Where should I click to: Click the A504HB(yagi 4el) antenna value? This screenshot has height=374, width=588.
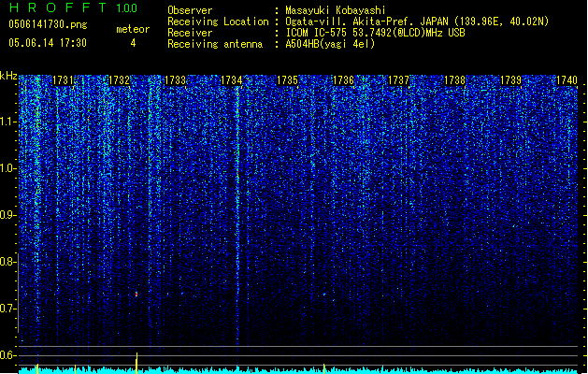(330, 44)
